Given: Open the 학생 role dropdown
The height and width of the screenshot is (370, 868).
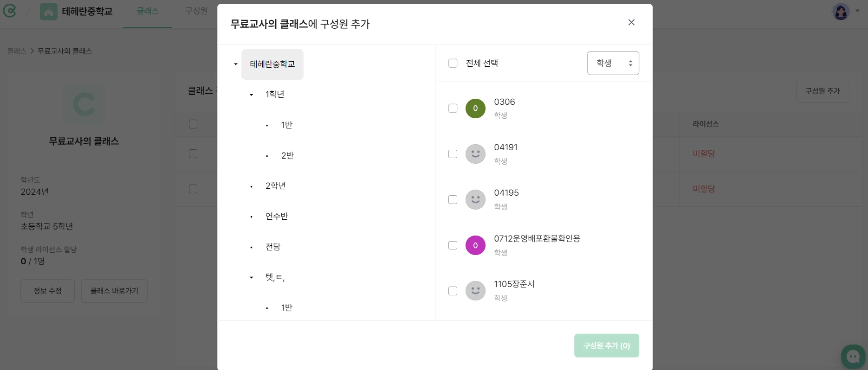Looking at the screenshot, I should [613, 63].
